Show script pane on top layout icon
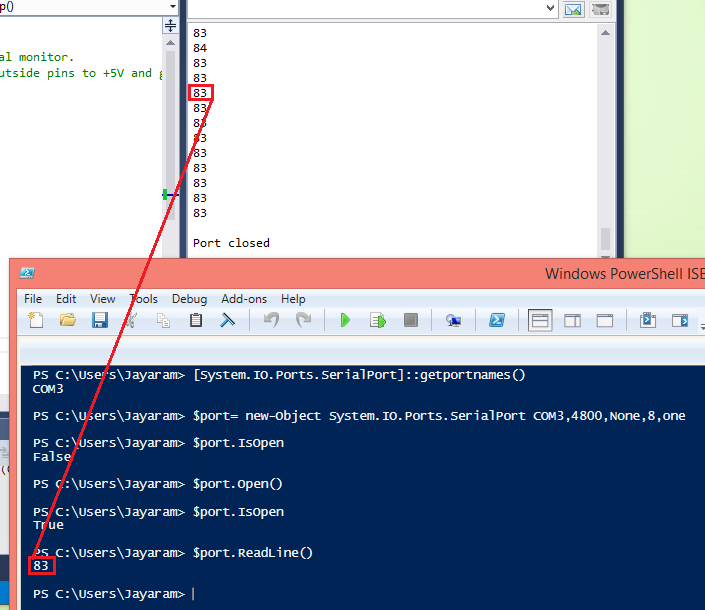Image resolution: width=705 pixels, height=610 pixels. 540,320
